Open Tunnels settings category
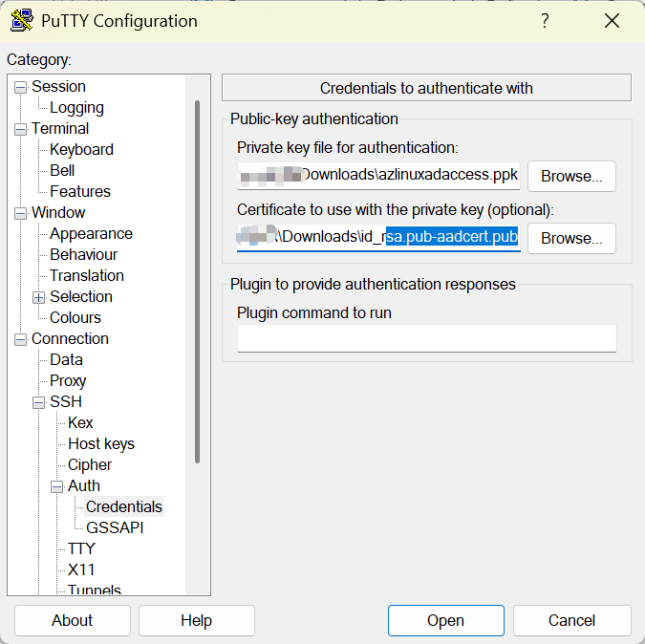645x644 pixels. [x=95, y=590]
